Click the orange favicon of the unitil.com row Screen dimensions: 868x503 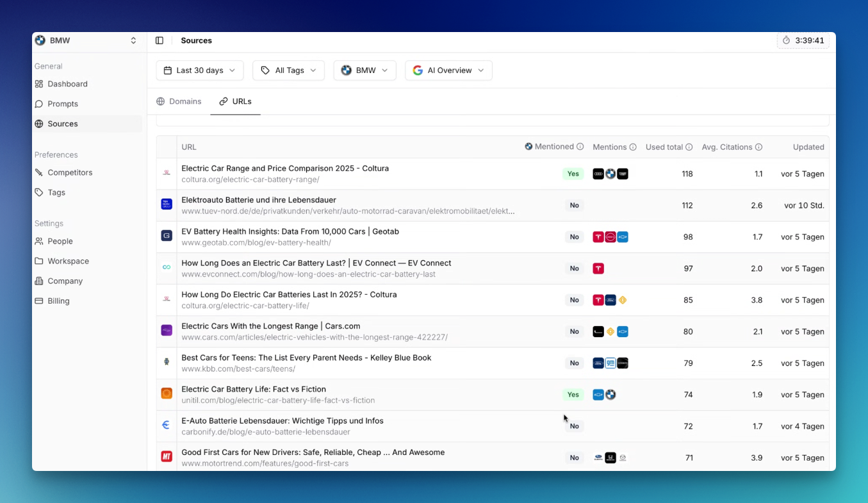click(x=167, y=393)
